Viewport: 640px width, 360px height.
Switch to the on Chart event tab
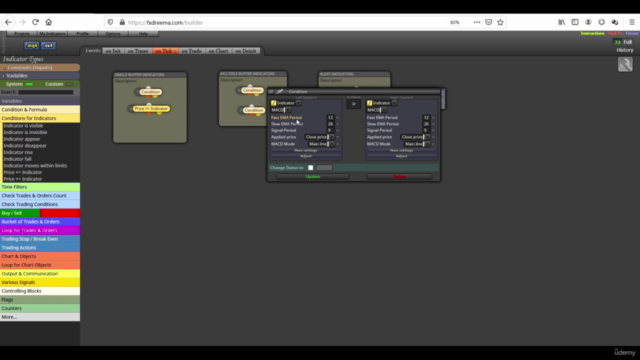click(x=218, y=51)
